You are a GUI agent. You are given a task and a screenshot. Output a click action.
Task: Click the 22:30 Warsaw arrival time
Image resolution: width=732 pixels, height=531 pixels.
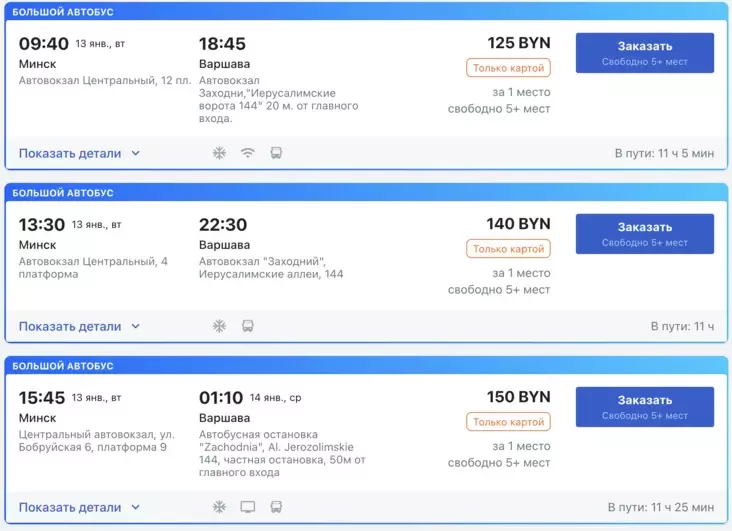tap(223, 225)
